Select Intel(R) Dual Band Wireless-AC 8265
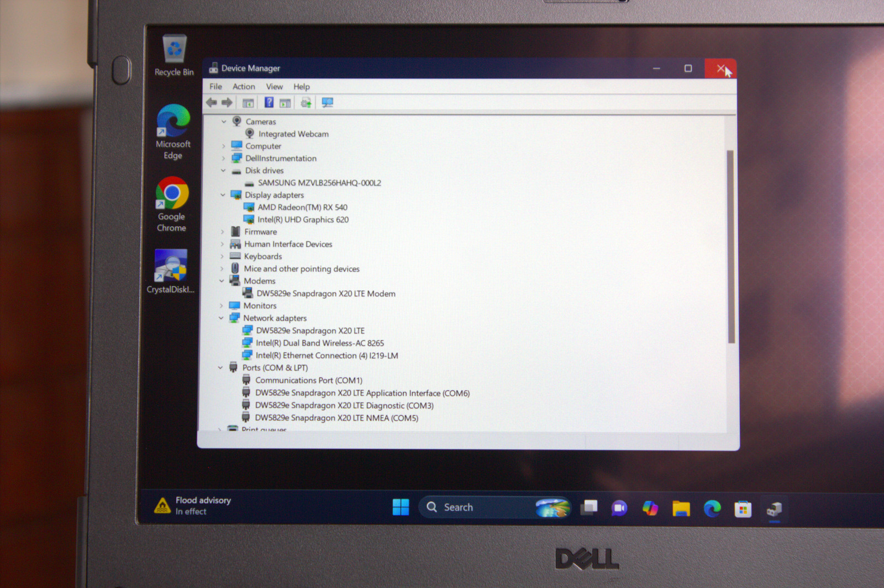 pos(319,343)
